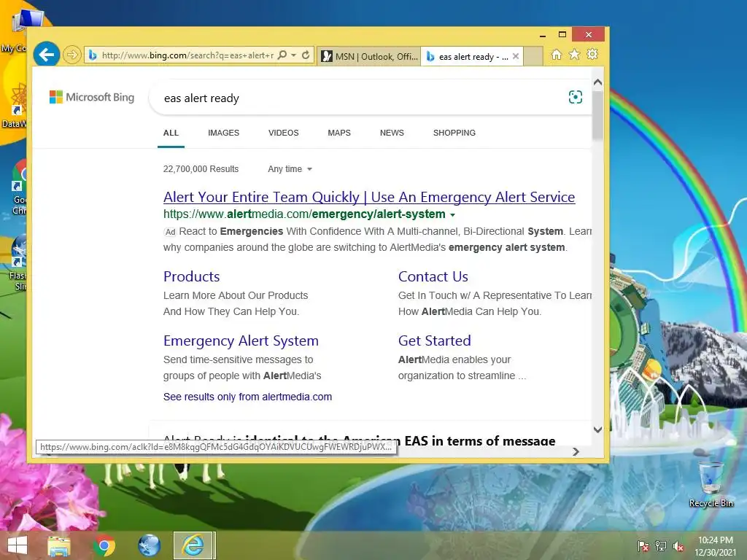
Task: Open the Products sitelink
Action: coord(192,276)
